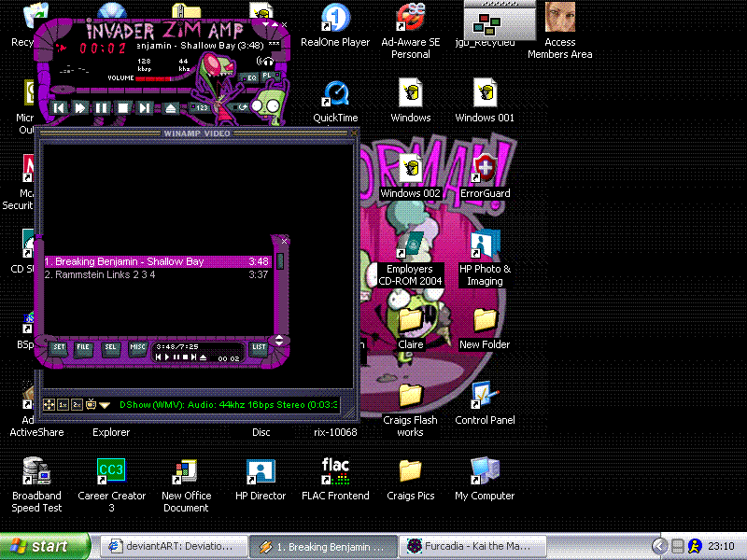The image size is (747, 560).
Task: Open the playlist LIST menu
Action: [x=260, y=347]
